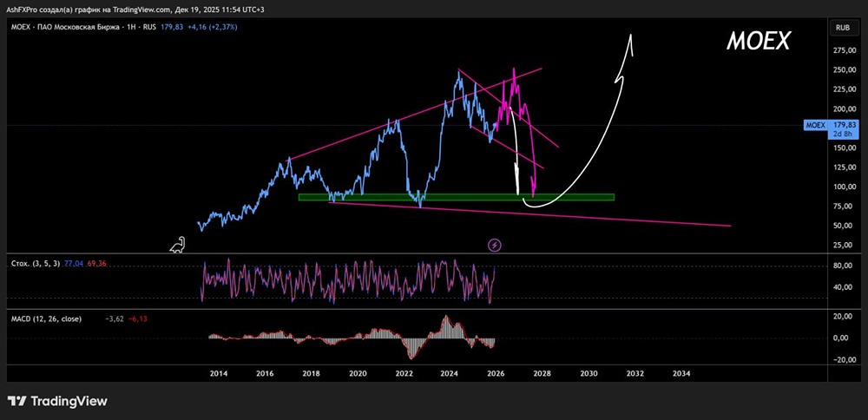Click the MACD value -3,62
The image size is (868, 420).
(x=115, y=318)
